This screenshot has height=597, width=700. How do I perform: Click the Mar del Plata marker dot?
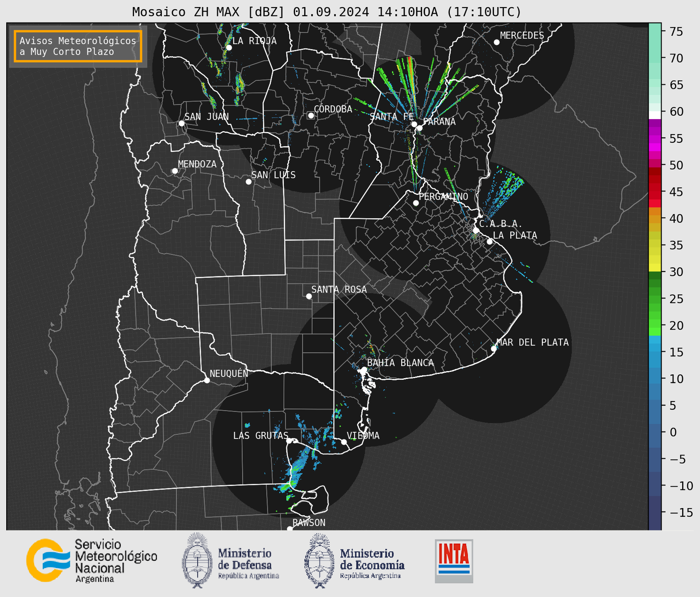494,349
